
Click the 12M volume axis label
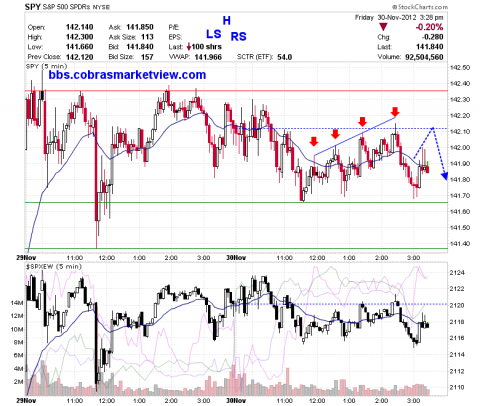coord(17,316)
